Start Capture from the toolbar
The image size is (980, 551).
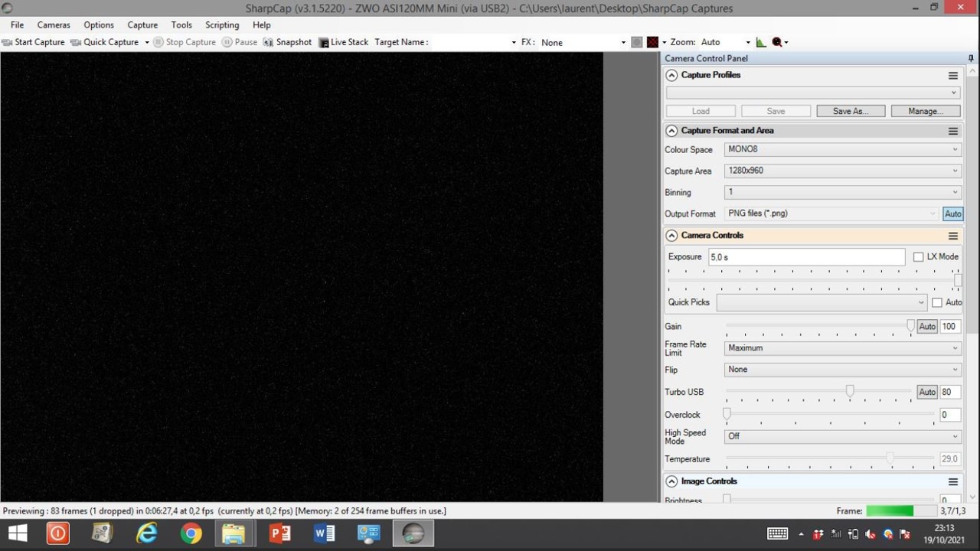point(34,42)
